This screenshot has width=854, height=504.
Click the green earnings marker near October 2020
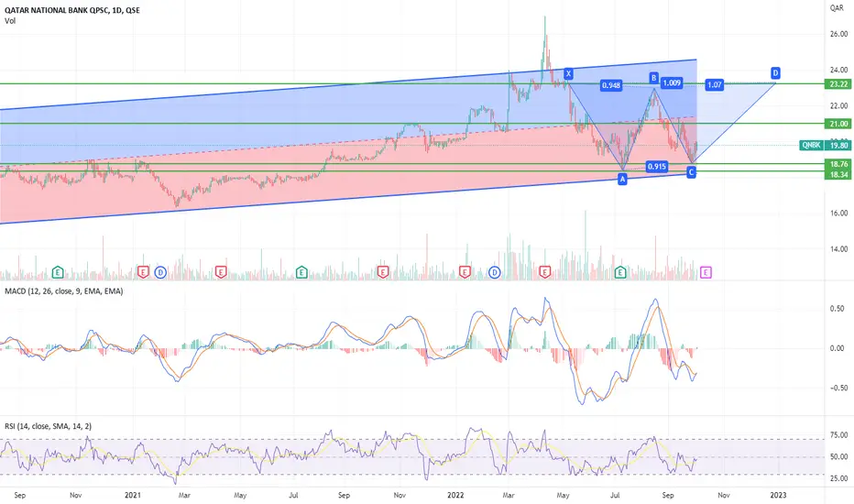pos(58,272)
